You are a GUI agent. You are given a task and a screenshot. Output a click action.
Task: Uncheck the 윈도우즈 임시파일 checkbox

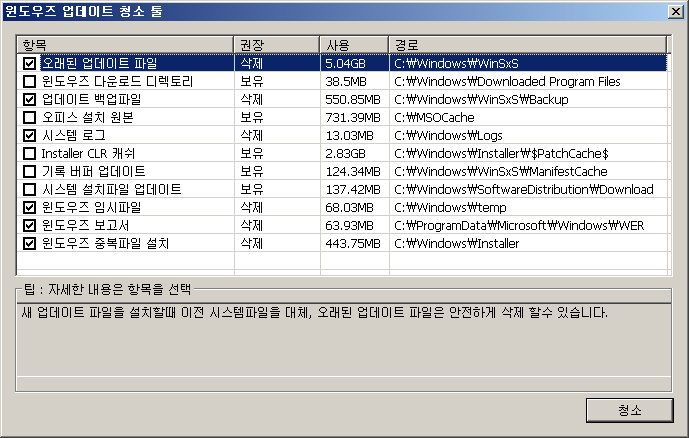click(29, 207)
